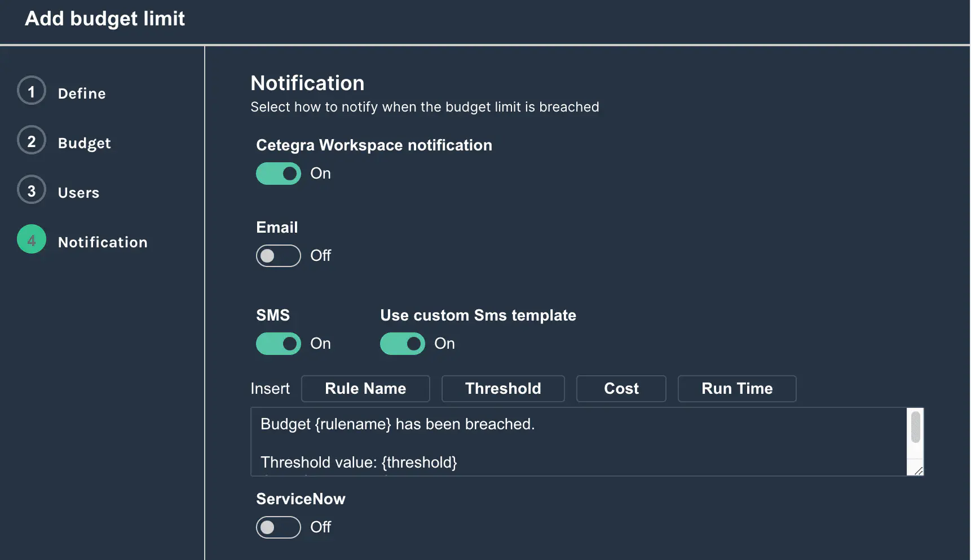Click the green step 4 Notification circle

[32, 240]
